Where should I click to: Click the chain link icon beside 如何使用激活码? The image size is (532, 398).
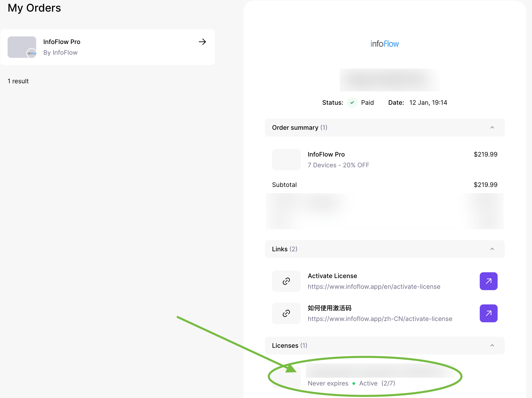pyautogui.click(x=286, y=313)
